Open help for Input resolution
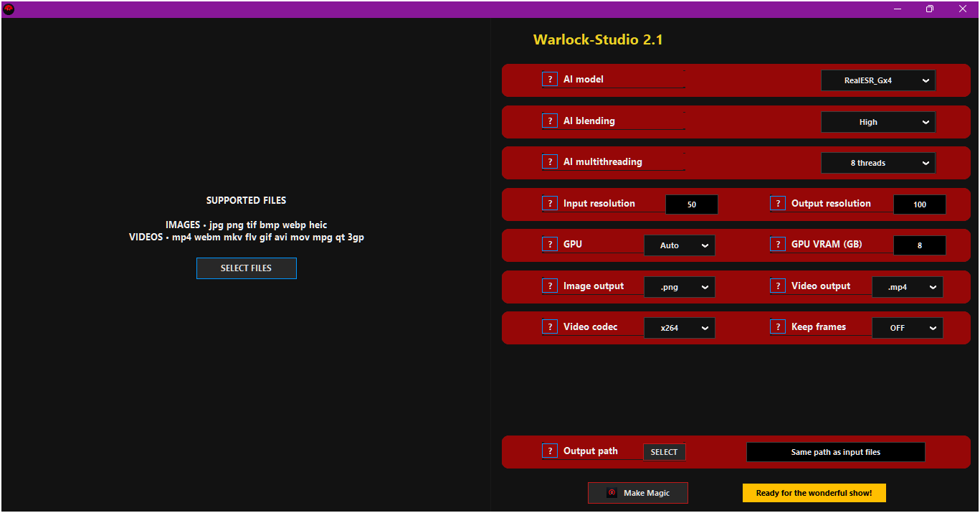The width and height of the screenshot is (980, 513). tap(550, 204)
